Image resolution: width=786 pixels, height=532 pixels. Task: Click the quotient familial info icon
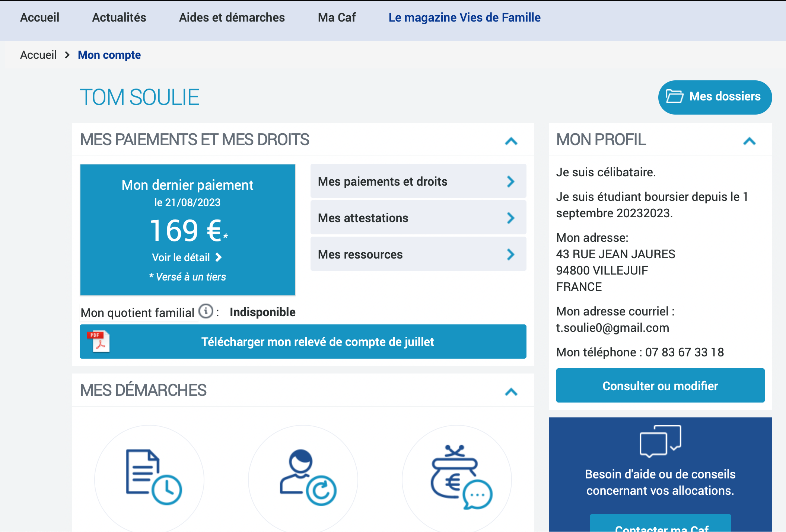(x=206, y=311)
